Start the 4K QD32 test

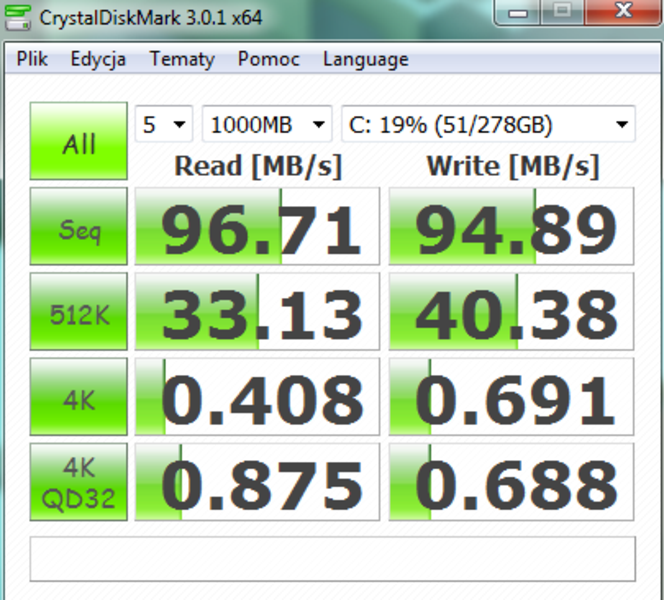tap(79, 482)
